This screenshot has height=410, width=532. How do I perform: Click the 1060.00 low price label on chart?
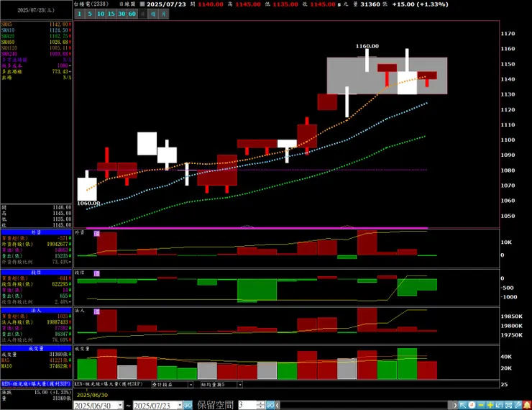pos(88,204)
